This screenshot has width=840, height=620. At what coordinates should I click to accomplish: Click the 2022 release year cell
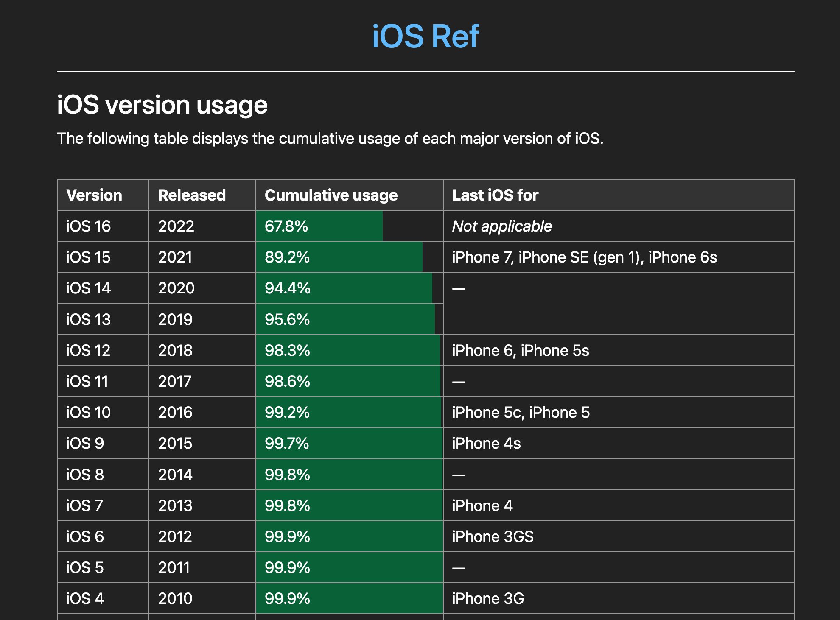coord(202,226)
